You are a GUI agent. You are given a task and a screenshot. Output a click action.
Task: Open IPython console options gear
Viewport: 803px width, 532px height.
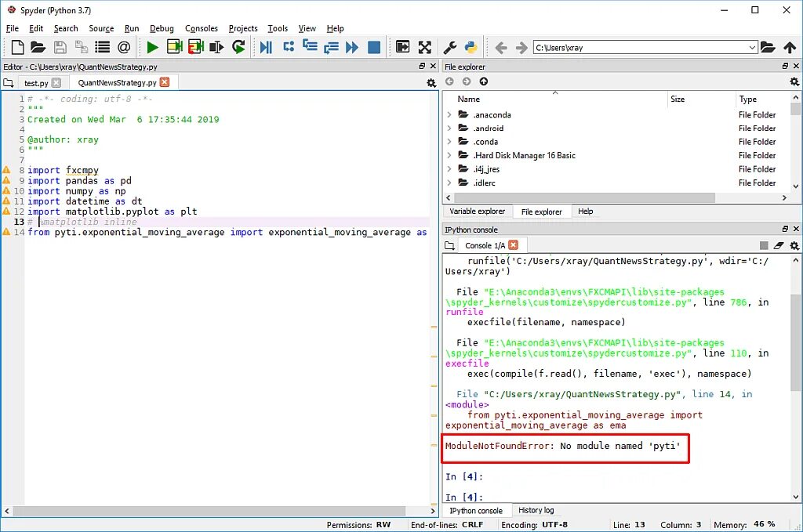pyautogui.click(x=794, y=245)
